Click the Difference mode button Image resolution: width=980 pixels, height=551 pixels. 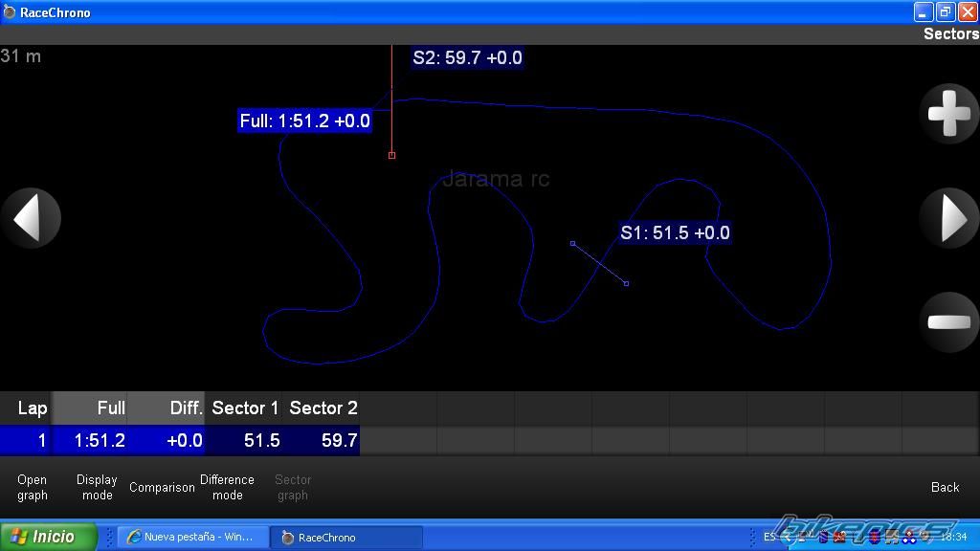tap(227, 487)
